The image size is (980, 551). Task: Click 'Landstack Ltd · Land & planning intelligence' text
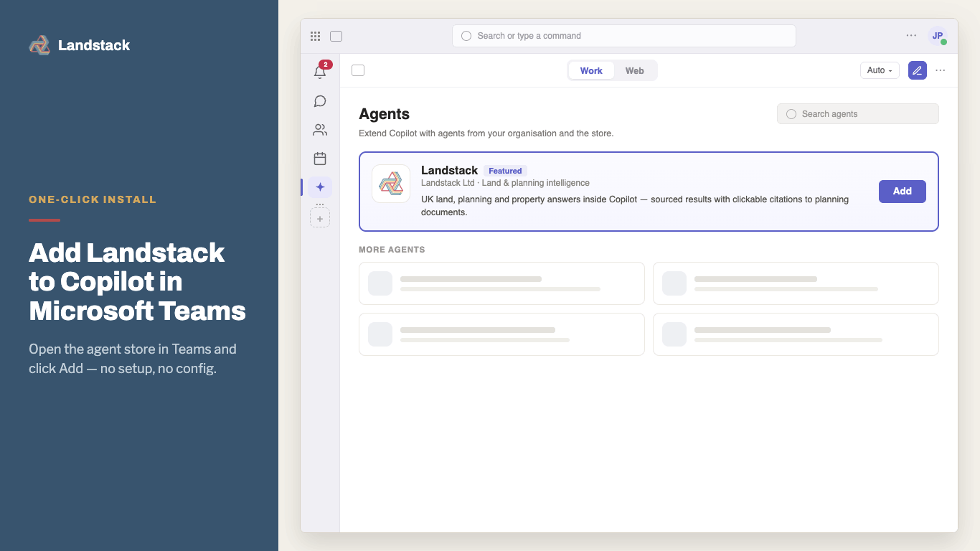(x=505, y=183)
